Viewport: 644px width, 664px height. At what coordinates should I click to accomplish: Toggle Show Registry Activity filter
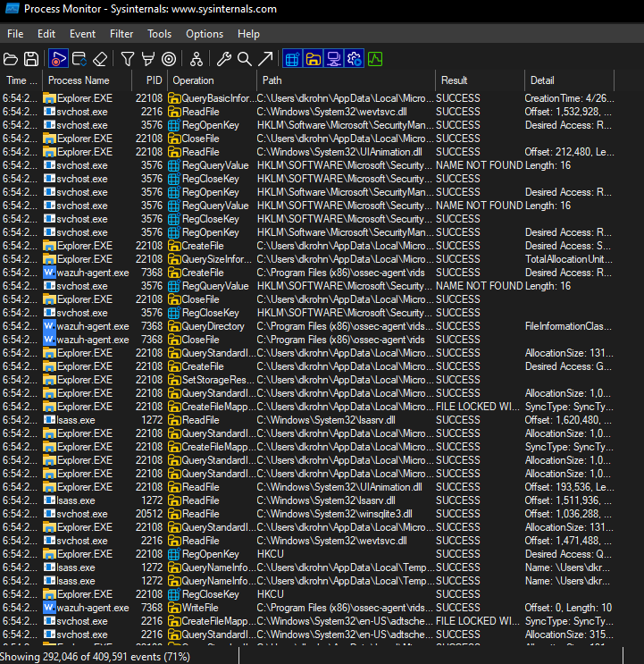pos(291,59)
